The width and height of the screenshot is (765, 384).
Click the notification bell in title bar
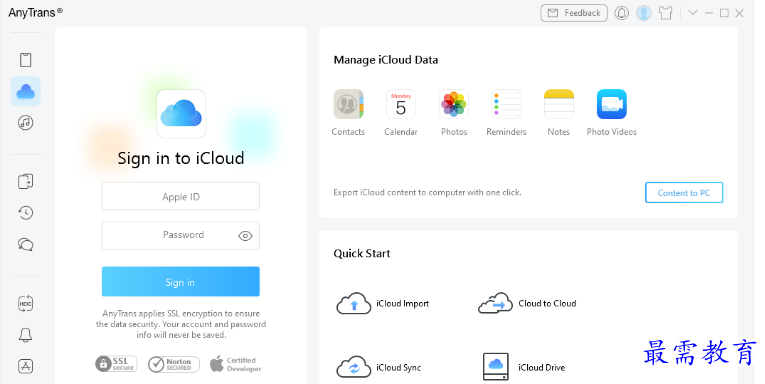[x=622, y=13]
